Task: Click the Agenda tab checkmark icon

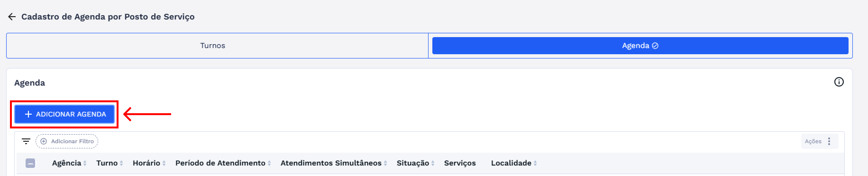Action: 655,46
